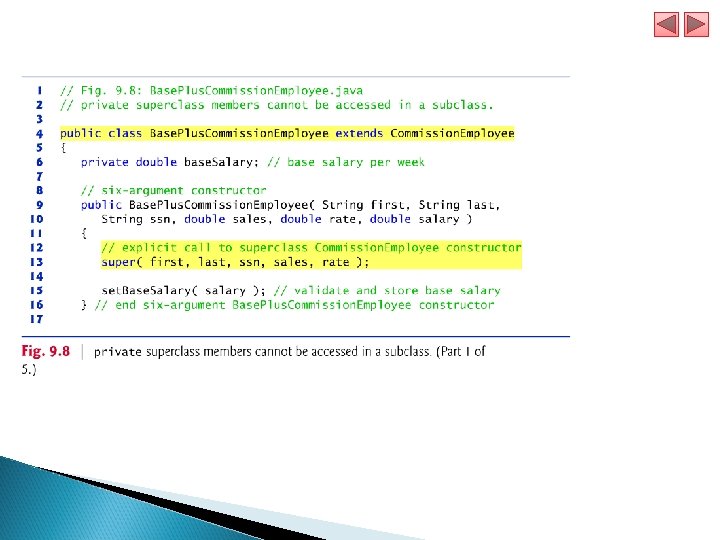720x540 pixels.
Task: Click the '// six-argument constructor' comment
Action: click(174, 191)
